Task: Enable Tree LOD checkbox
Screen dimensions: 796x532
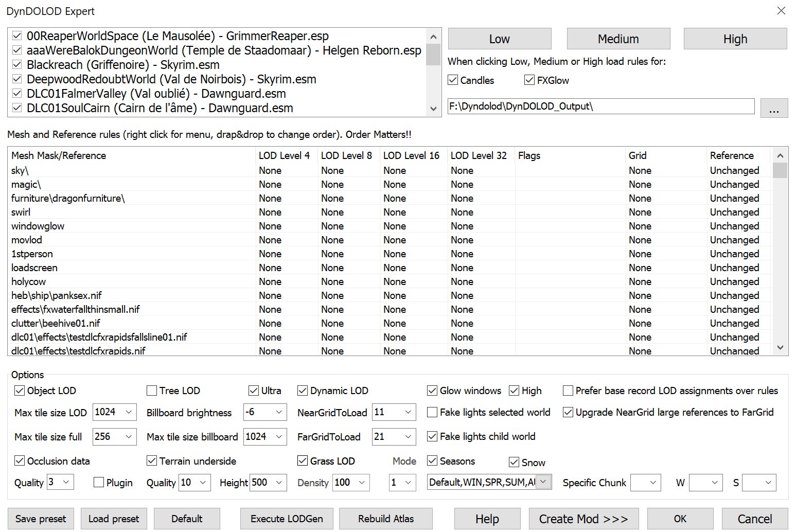Action: (x=152, y=391)
